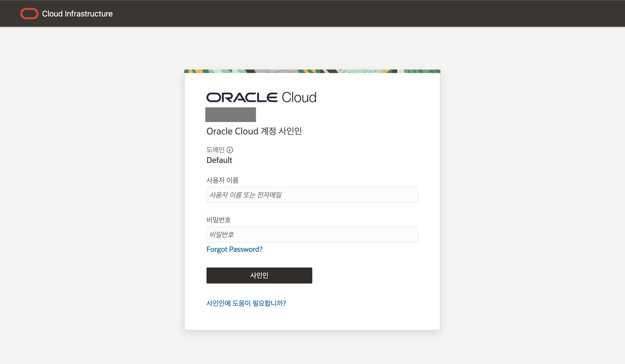Click the domain info icon
Viewport: 625px width, 364px height.
[230, 150]
